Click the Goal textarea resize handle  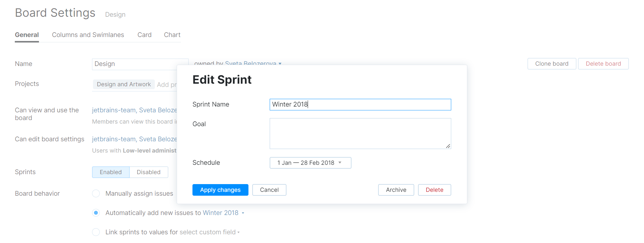tap(448, 146)
